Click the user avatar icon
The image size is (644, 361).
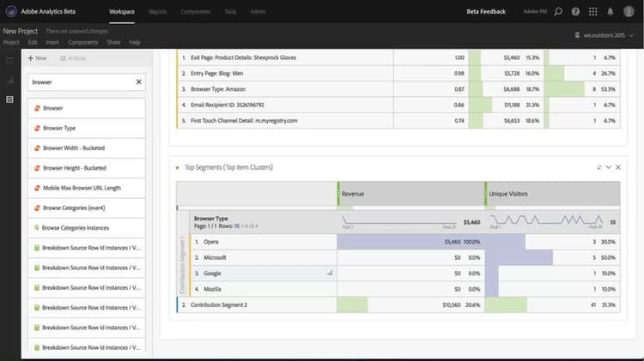(629, 11)
